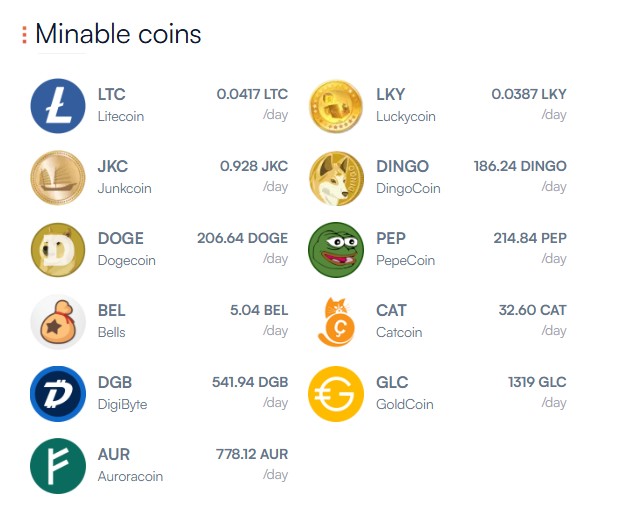Viewport: 619px width, 515px height.
Task: Click the Litecoin logo icon
Action: tap(58, 106)
